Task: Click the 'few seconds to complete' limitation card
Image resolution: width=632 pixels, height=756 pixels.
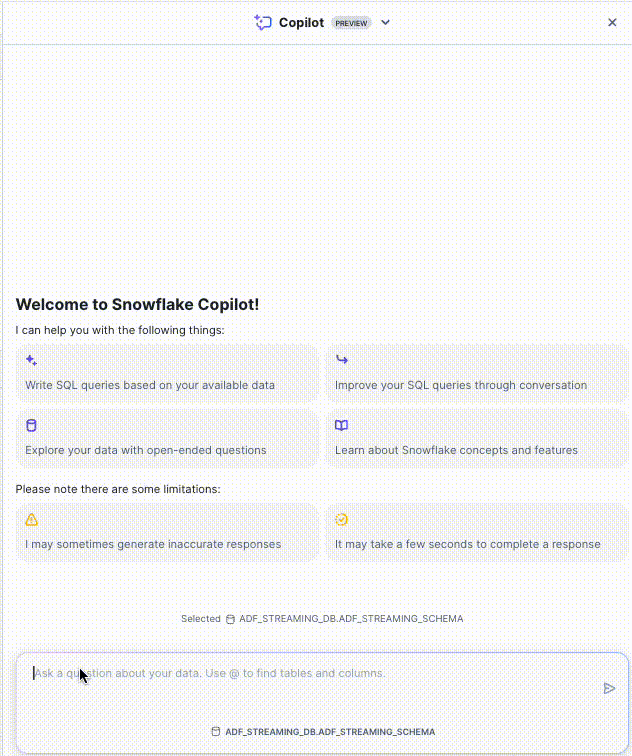Action: tap(468, 544)
